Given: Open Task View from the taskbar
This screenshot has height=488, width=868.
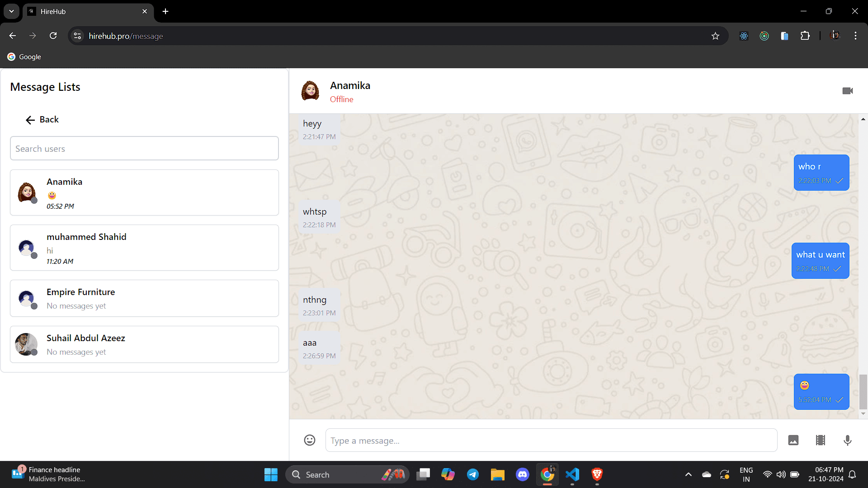Looking at the screenshot, I should pyautogui.click(x=423, y=474).
